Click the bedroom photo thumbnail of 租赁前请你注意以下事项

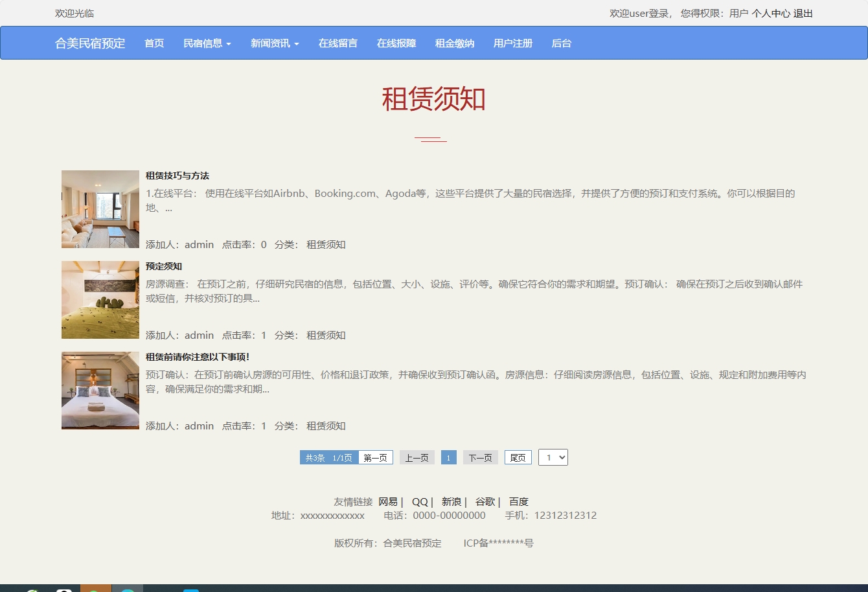100,390
